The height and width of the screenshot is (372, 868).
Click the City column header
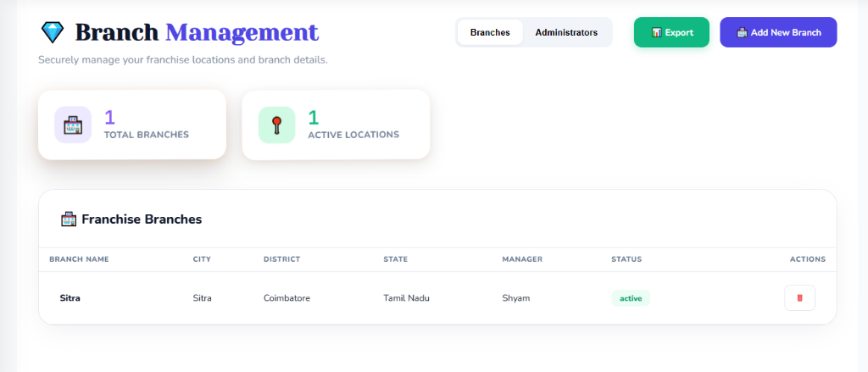point(202,259)
